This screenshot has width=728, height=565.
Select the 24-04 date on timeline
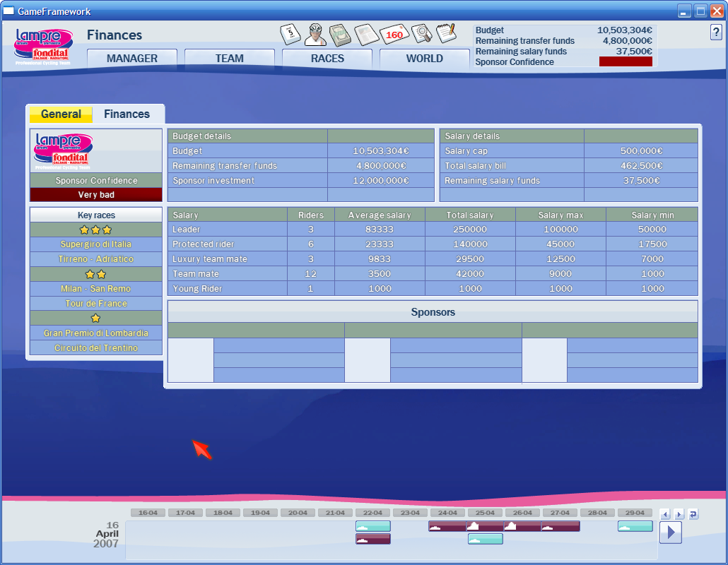coord(447,513)
